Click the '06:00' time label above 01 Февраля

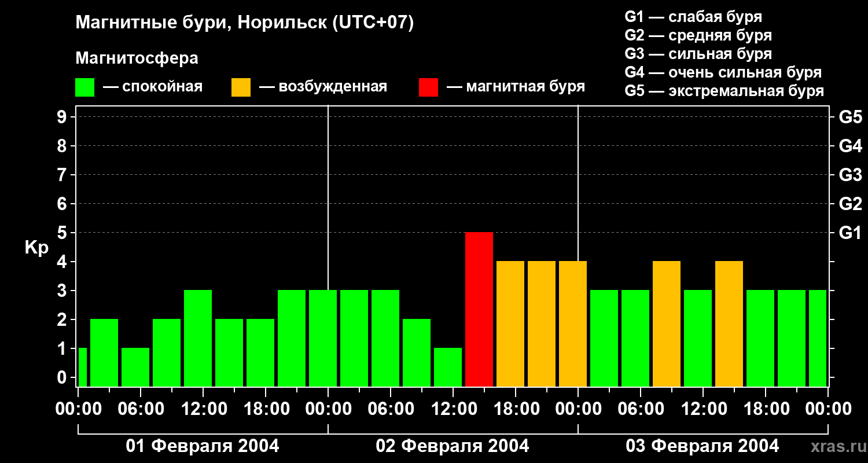pos(140,409)
